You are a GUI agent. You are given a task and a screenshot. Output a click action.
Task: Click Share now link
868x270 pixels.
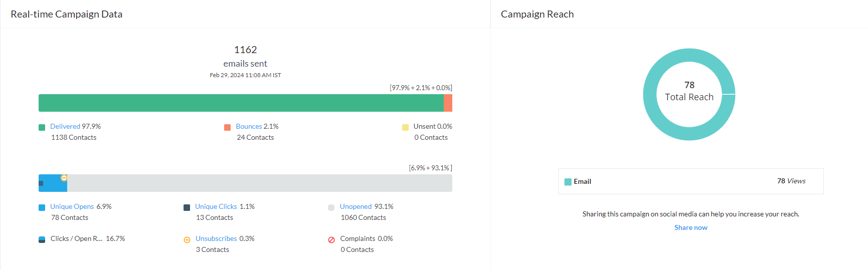click(x=690, y=227)
